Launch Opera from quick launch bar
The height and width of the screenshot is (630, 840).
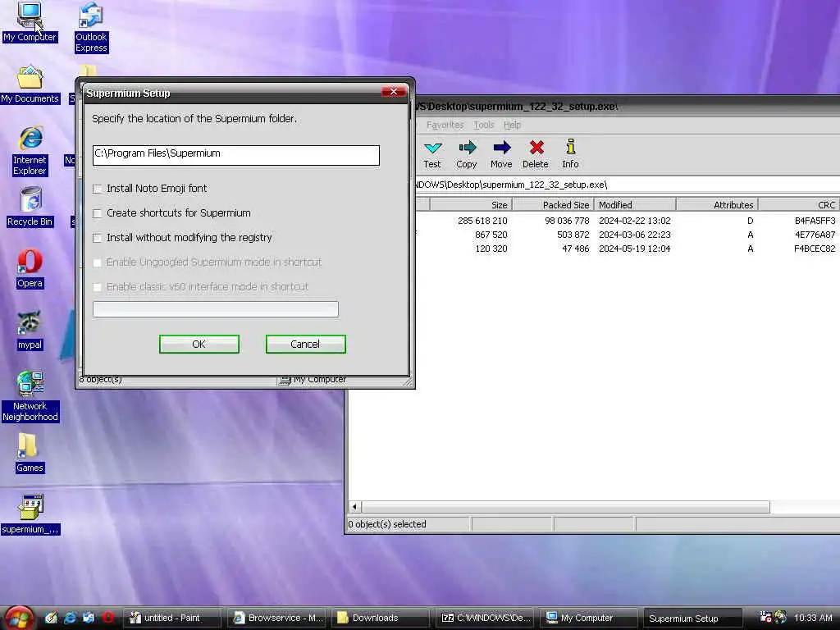pos(107,618)
